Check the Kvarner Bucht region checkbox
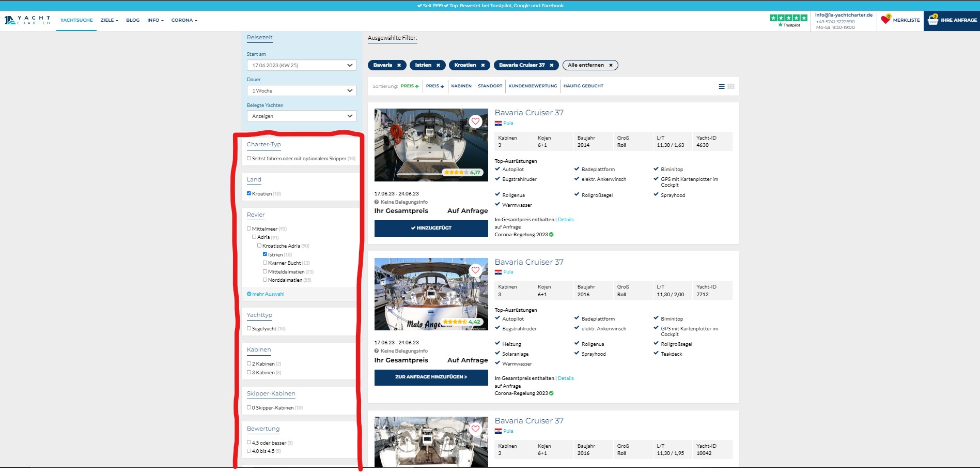 (x=265, y=263)
